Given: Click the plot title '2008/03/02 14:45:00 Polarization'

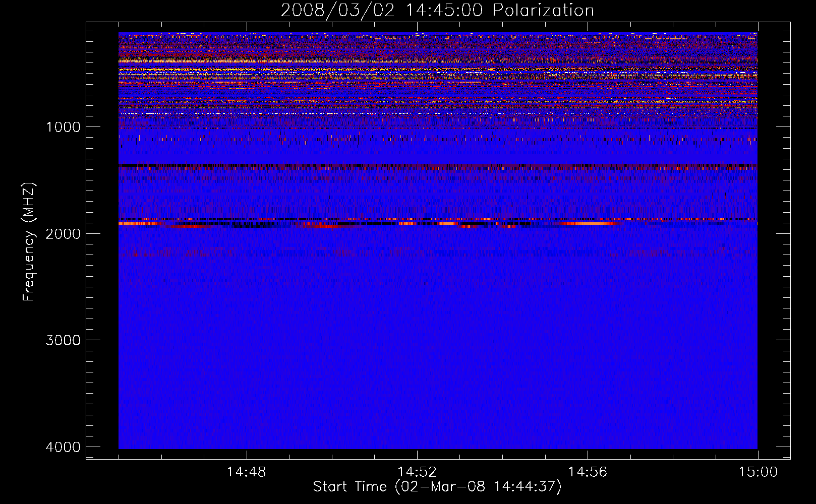Looking at the screenshot, I should [x=437, y=11].
